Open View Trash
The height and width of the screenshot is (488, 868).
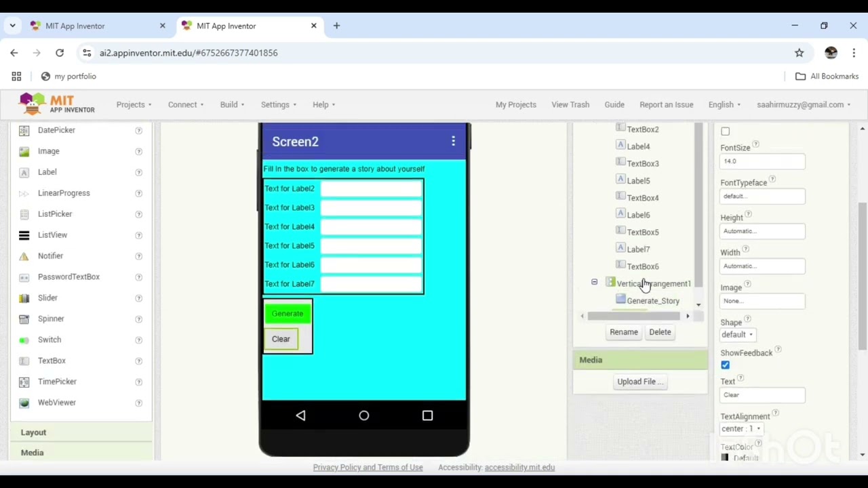click(570, 104)
